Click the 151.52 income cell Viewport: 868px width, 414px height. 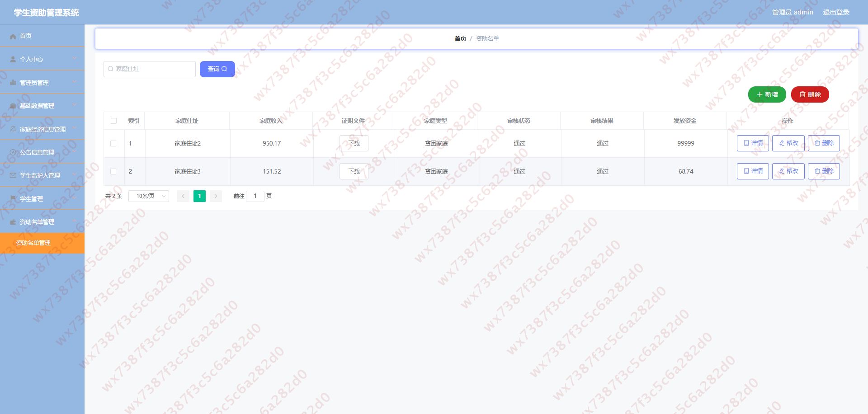[272, 172]
